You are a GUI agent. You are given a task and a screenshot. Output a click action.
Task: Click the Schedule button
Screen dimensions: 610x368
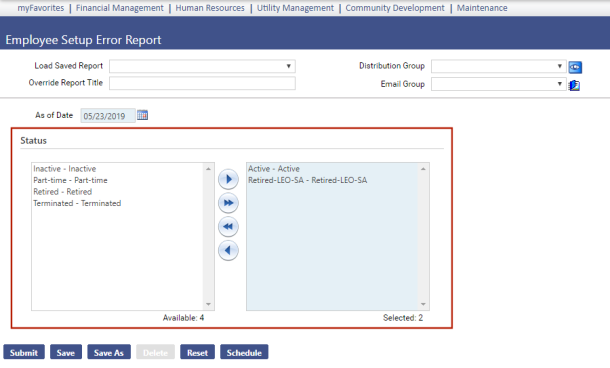pyautogui.click(x=244, y=352)
